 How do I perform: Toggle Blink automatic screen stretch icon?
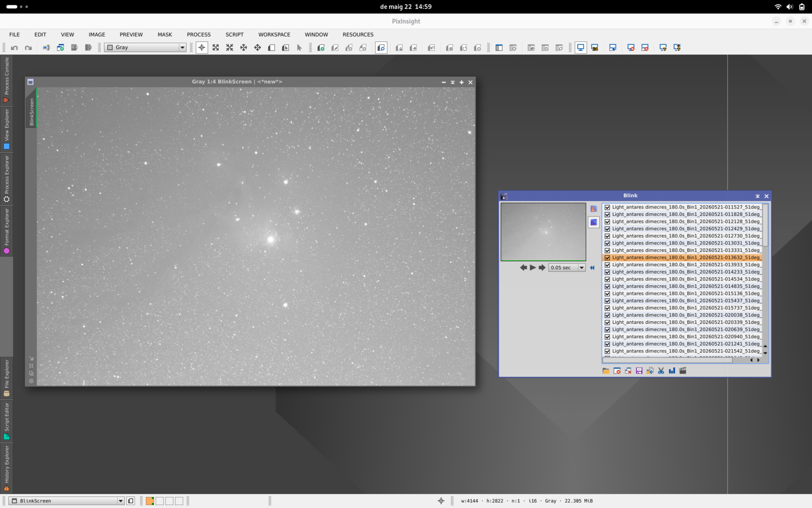coord(594,222)
